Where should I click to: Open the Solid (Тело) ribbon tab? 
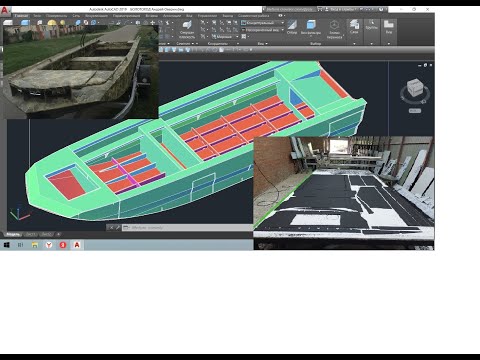[37, 16]
